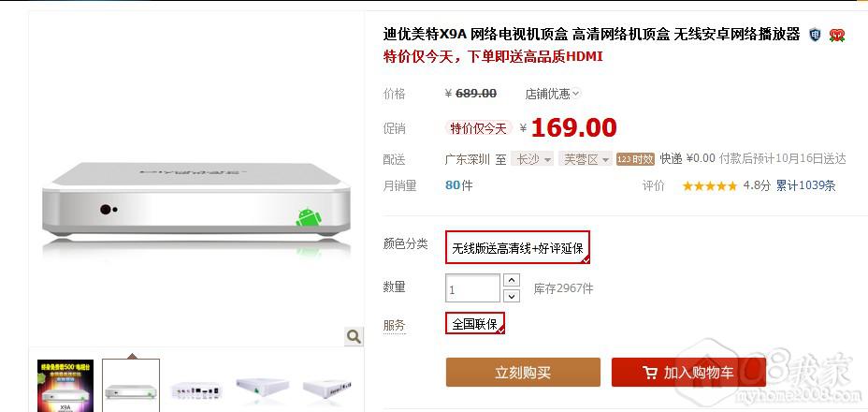
Task: Decrease quantity with the down arrow
Action: tap(512, 296)
